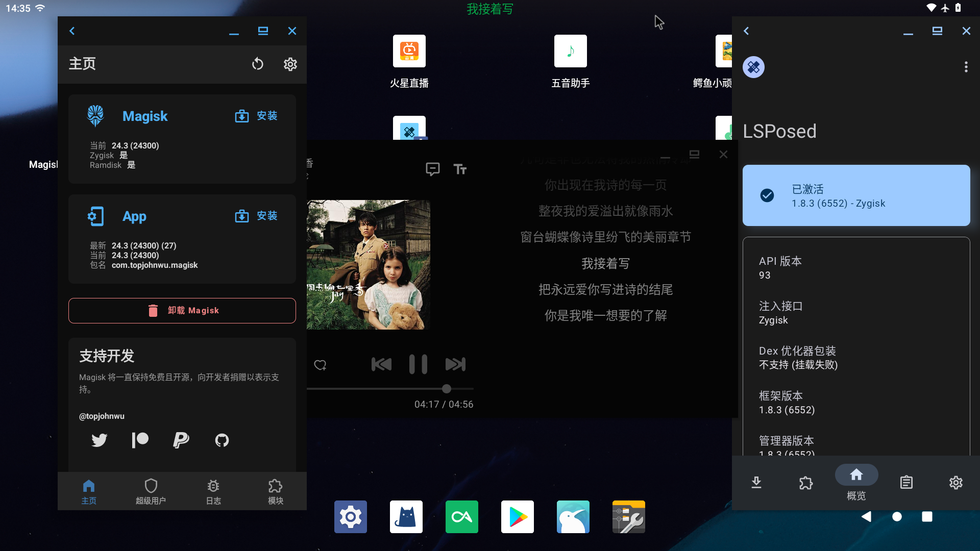Screen dimensions: 980x551
Task: Open LSPosed modules via puzzle icon
Action: [x=806, y=482]
